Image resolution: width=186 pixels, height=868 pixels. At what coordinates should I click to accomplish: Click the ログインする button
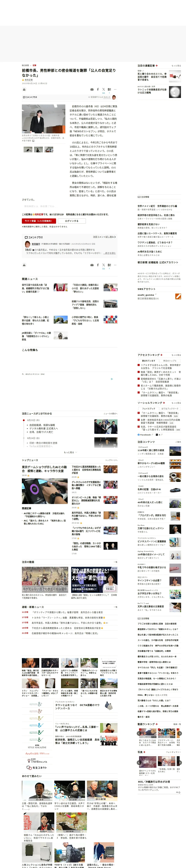[x=72, y=221]
